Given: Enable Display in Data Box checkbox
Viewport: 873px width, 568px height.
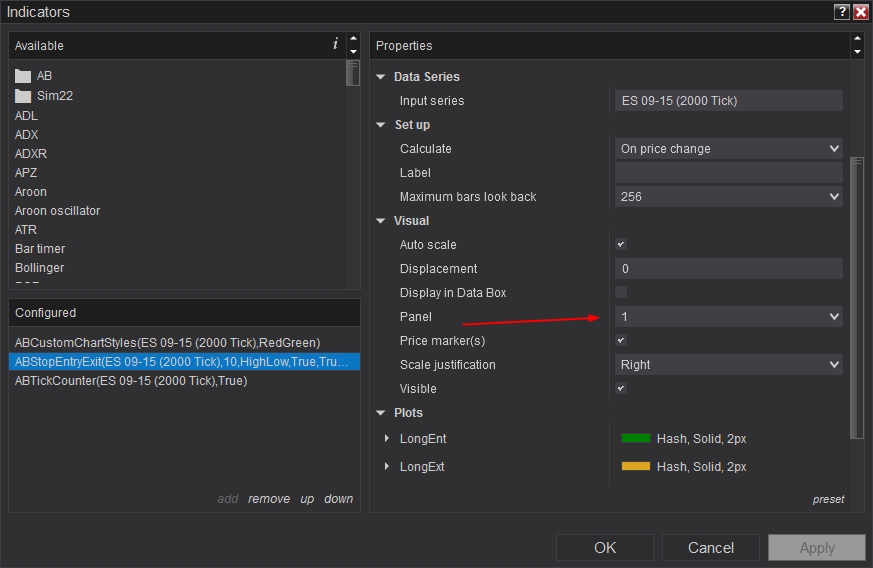Looking at the screenshot, I should (x=621, y=293).
